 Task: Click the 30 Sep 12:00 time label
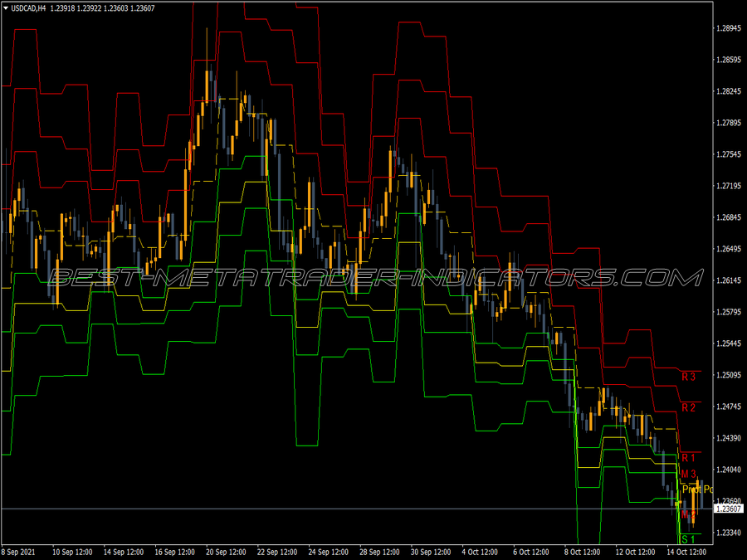tap(431, 552)
